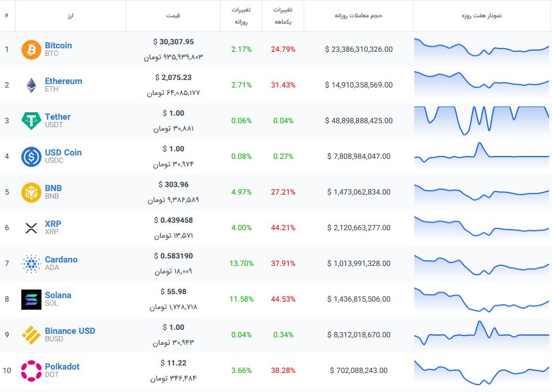Click the Bitcoin orange logo icon

pyautogui.click(x=31, y=50)
